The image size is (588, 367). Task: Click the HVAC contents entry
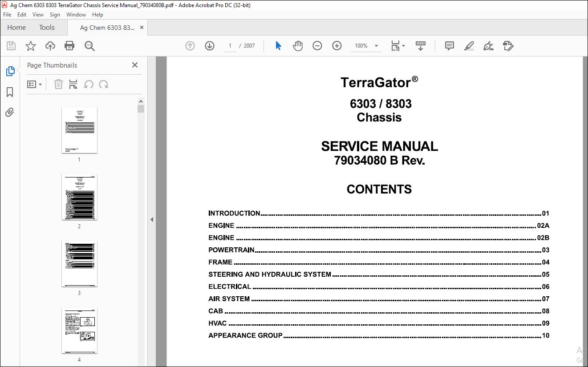(x=379, y=323)
